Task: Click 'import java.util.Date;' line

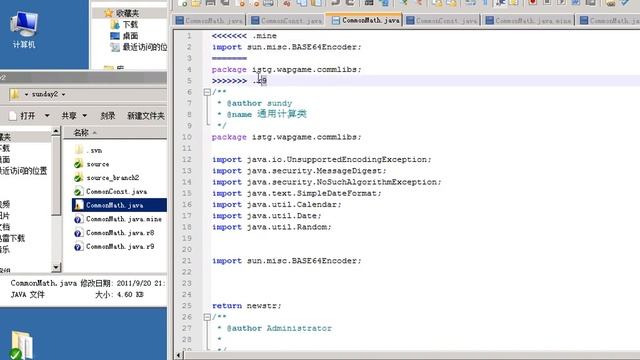Action: (267, 216)
